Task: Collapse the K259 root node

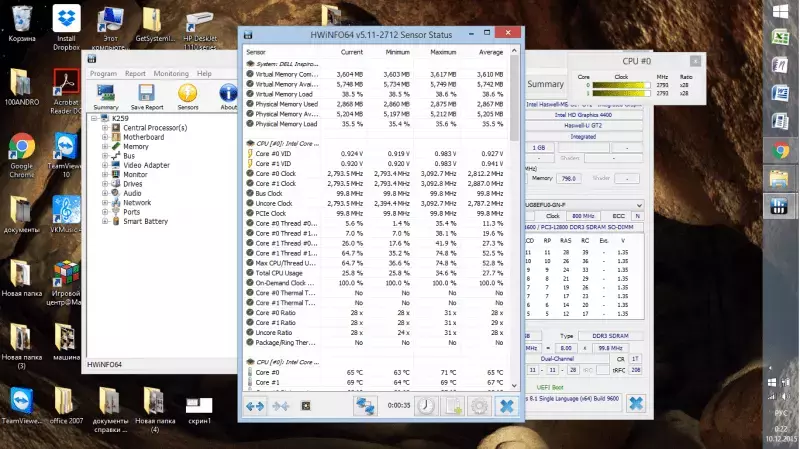Action: [94, 118]
